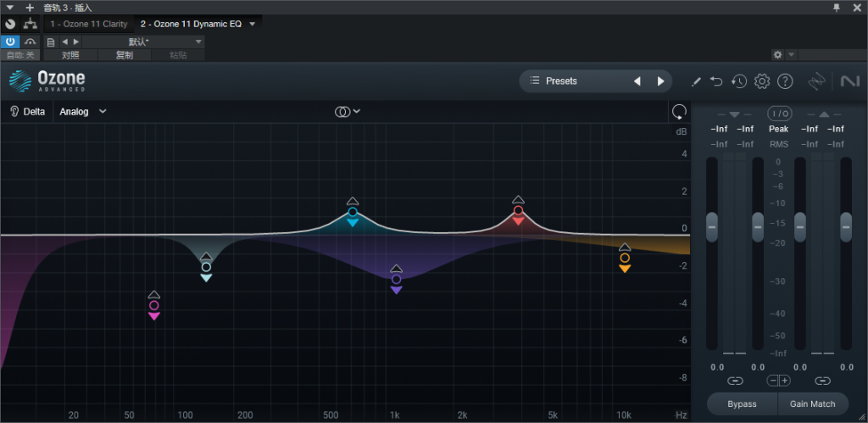Click the 复制 copy button
Screen dimensions: 868x423
tap(124, 55)
